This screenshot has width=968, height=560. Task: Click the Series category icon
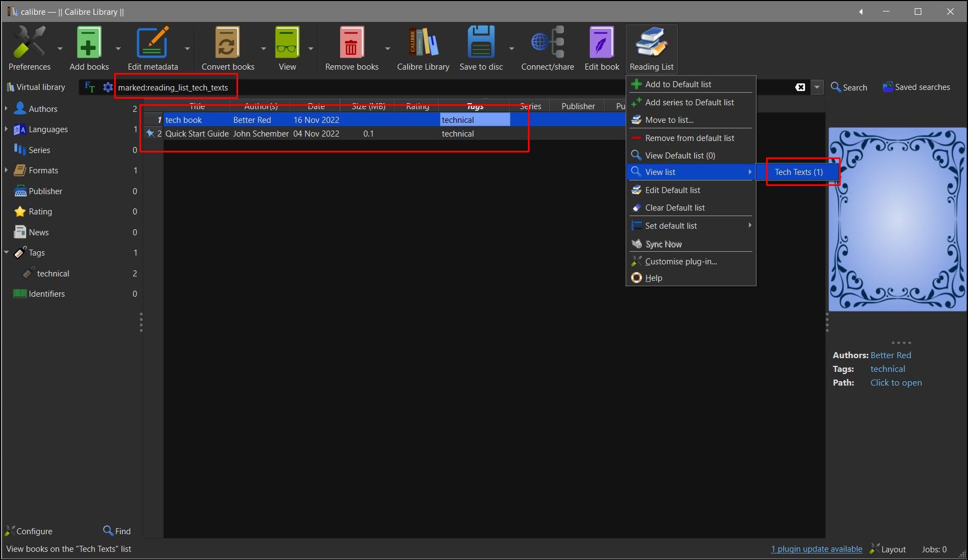[x=20, y=150]
